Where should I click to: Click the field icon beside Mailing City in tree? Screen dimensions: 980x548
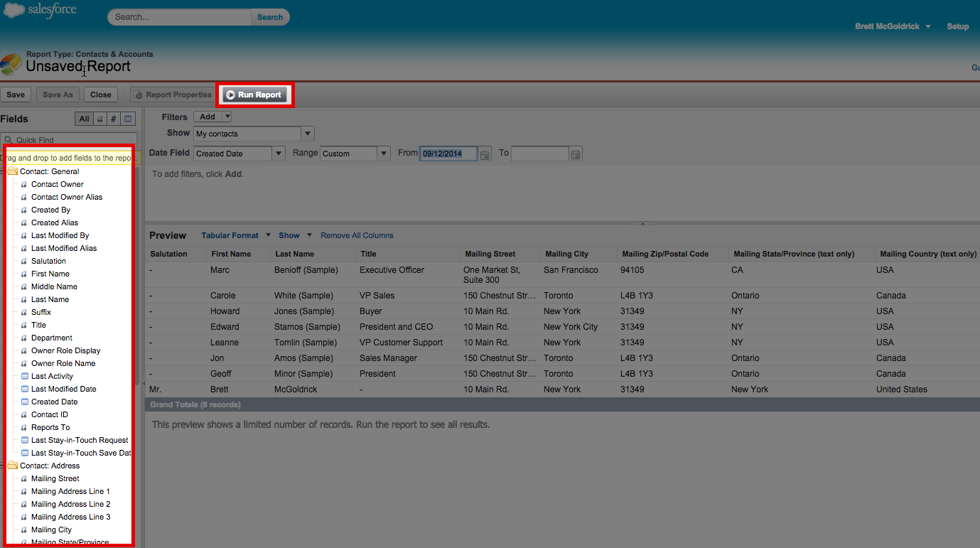(x=25, y=530)
